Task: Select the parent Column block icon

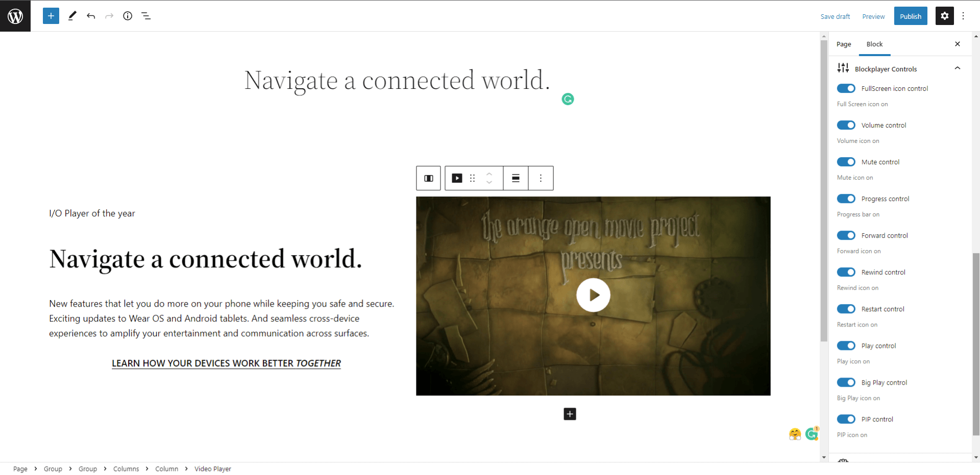Action: [x=429, y=178]
